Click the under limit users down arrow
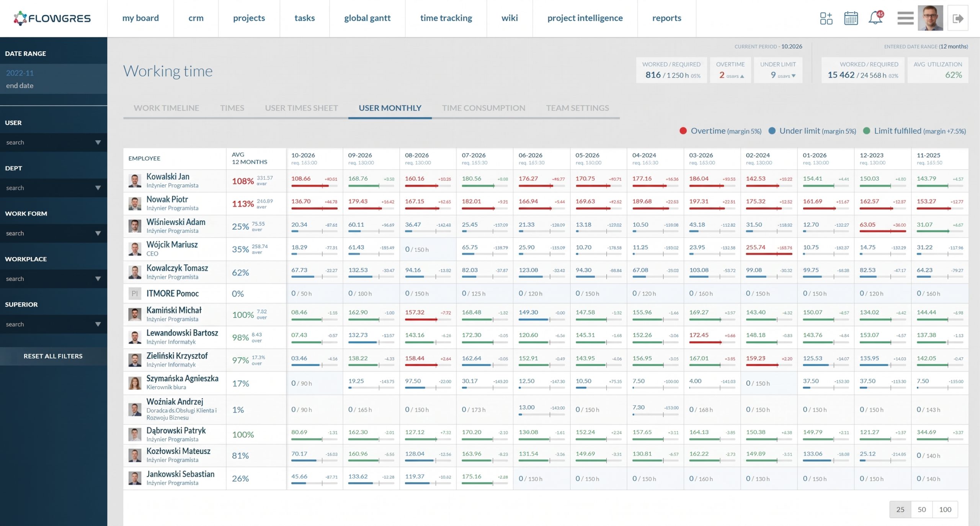Viewport: 980px width, 526px height. [x=794, y=76]
